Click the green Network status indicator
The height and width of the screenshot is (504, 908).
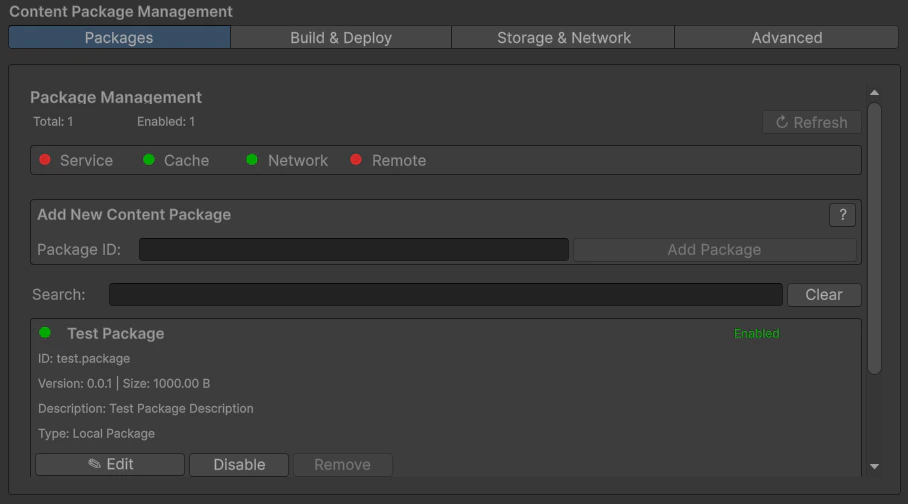click(x=252, y=159)
